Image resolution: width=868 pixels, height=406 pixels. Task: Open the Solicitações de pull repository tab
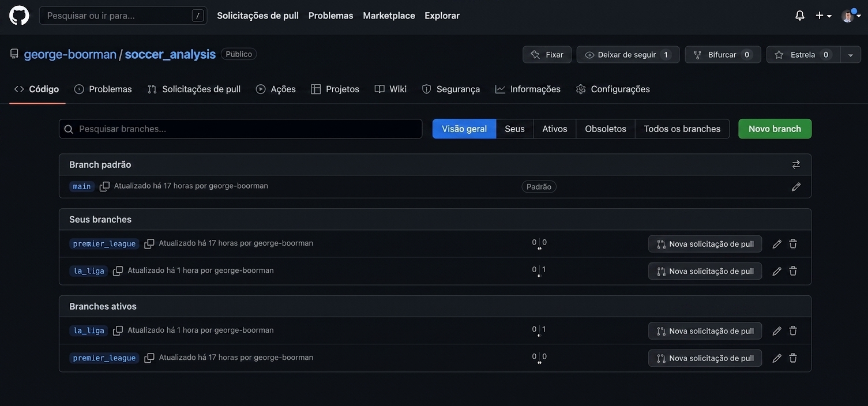[194, 89]
